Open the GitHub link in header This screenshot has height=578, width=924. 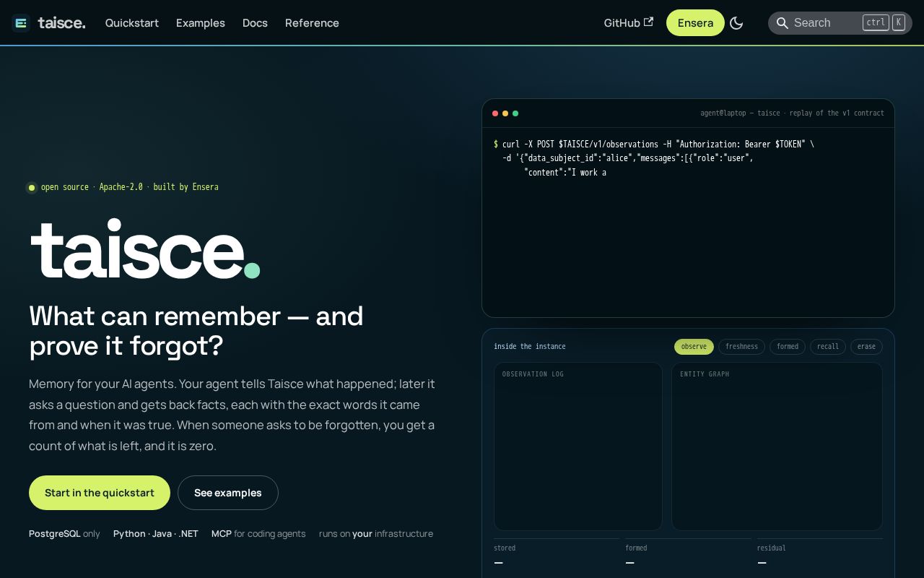(x=629, y=23)
